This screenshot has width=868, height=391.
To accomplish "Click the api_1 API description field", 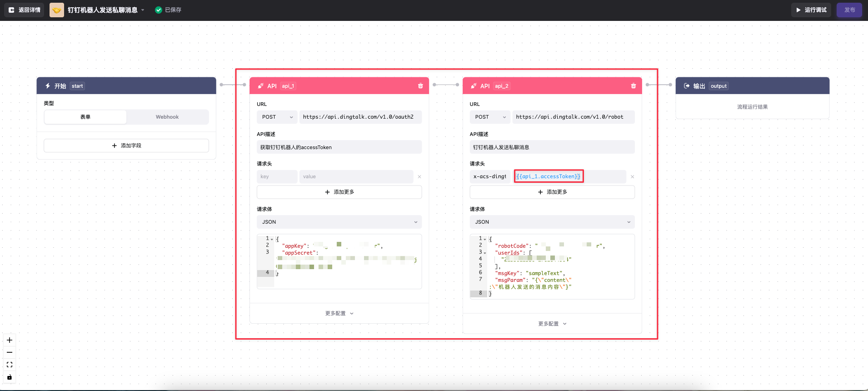I will pyautogui.click(x=339, y=147).
